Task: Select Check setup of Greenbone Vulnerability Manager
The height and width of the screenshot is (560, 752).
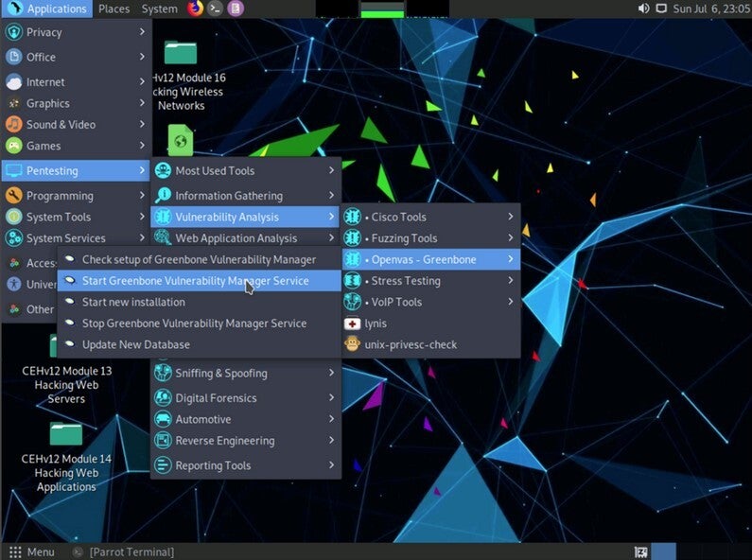Action: [x=199, y=259]
